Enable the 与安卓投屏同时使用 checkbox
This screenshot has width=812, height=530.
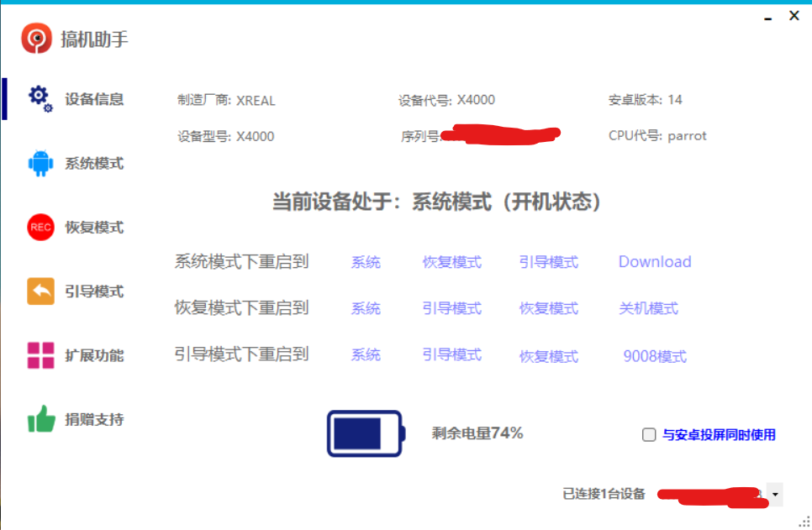click(649, 435)
